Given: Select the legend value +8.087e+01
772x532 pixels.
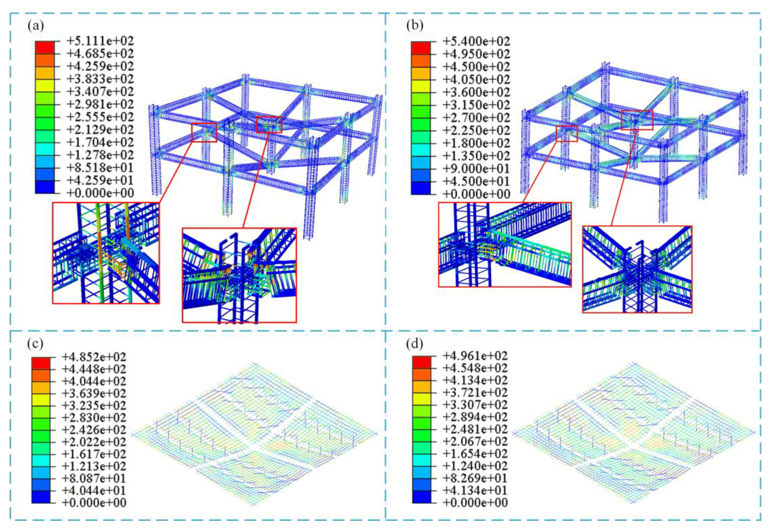Looking at the screenshot, I should 94,478.
